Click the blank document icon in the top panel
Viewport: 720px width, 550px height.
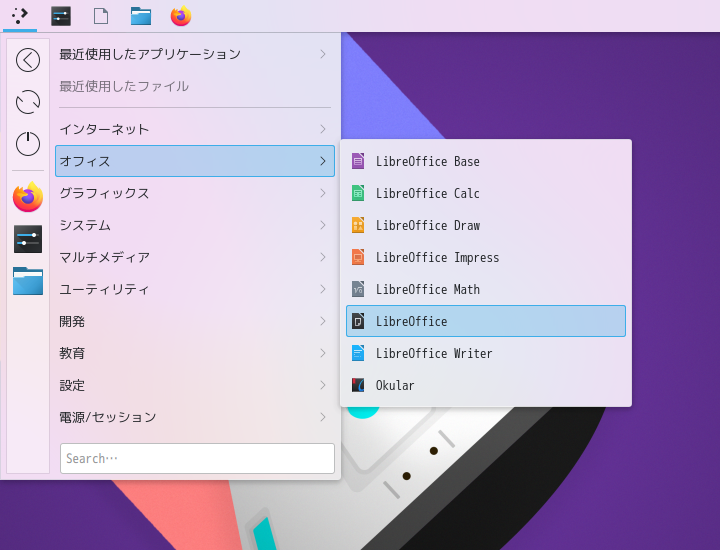pyautogui.click(x=101, y=16)
